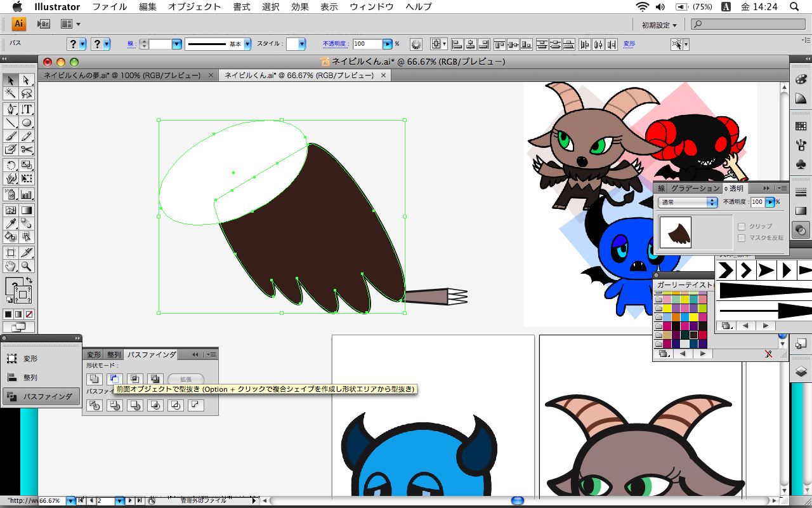The height and width of the screenshot is (508, 812).
Task: Expand the opacity arrow in the control bar
Action: point(388,44)
